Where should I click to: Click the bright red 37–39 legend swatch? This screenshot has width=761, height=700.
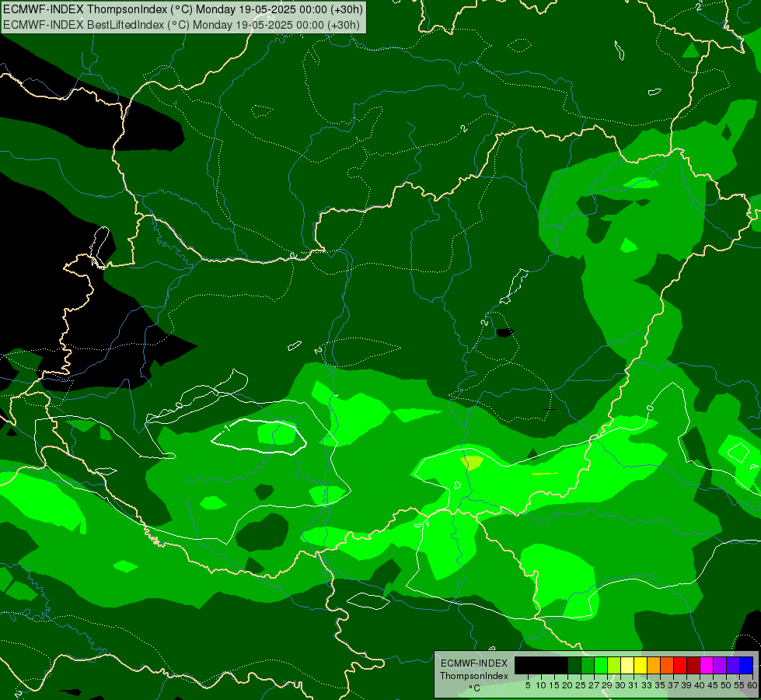pos(680,665)
